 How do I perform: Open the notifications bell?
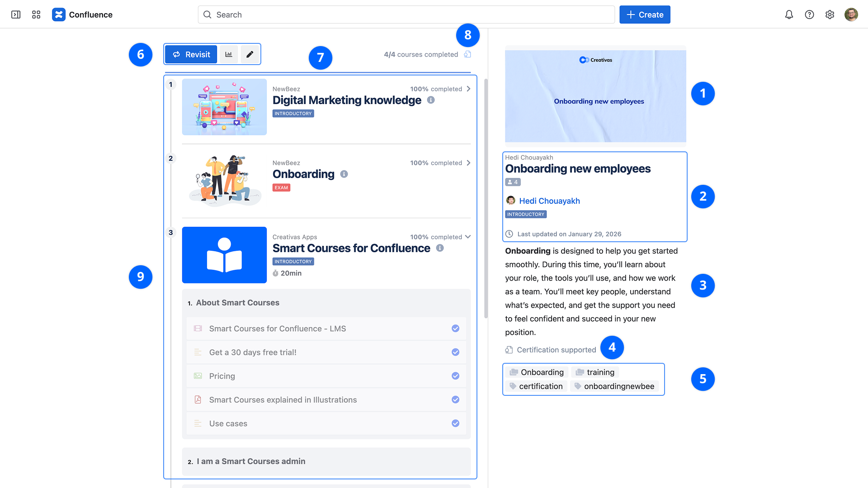pyautogui.click(x=789, y=14)
